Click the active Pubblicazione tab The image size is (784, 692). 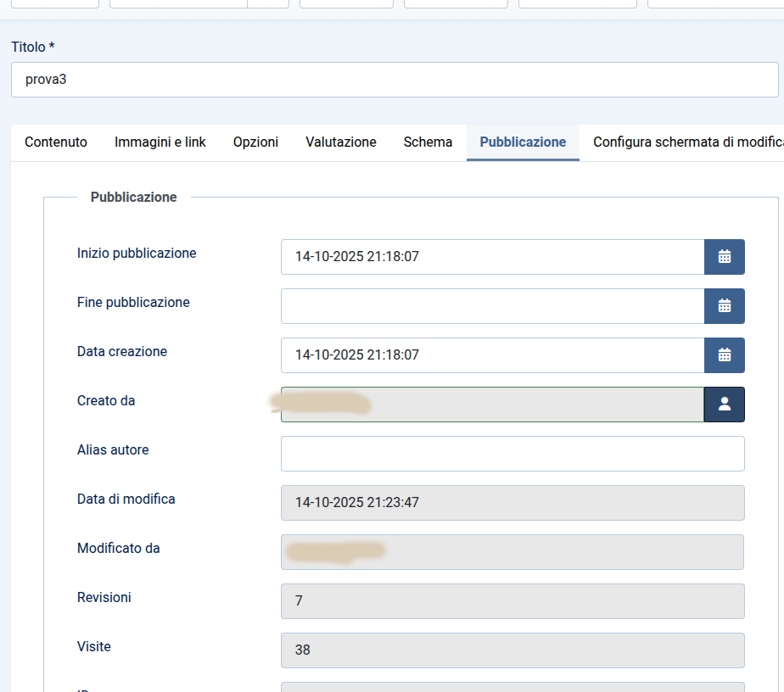(523, 142)
